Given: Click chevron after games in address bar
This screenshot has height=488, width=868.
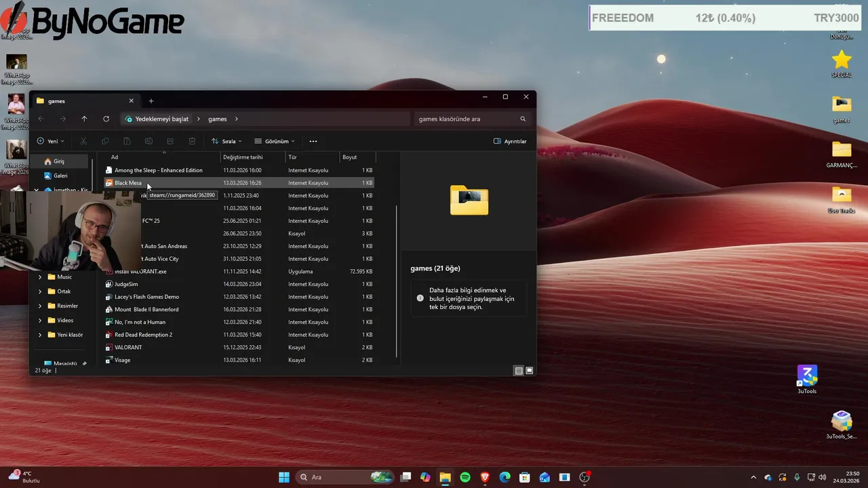Looking at the screenshot, I should click(237, 119).
